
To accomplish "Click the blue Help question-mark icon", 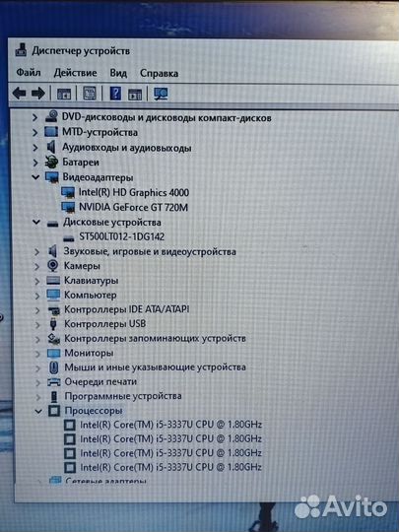I will 115,94.
